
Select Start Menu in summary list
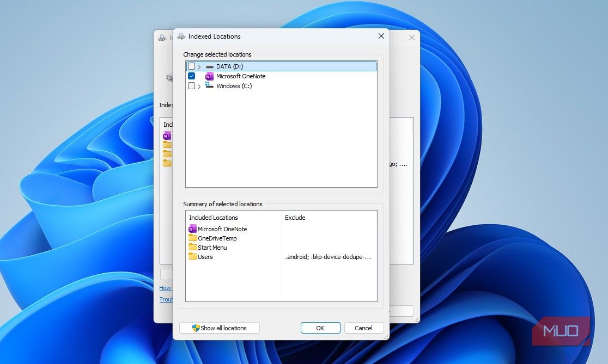point(212,248)
